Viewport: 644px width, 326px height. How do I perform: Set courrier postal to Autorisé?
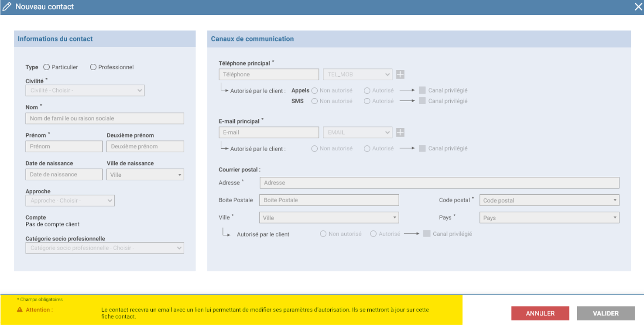click(x=373, y=234)
